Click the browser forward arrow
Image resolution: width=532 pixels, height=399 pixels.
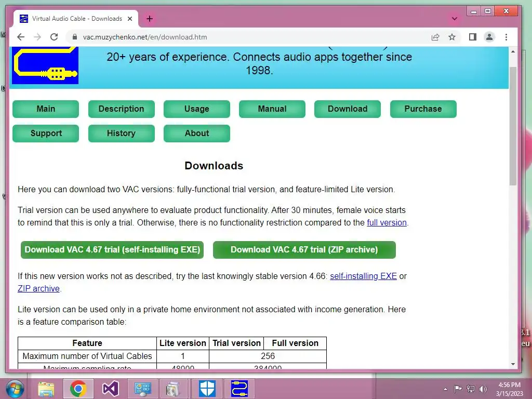click(37, 37)
